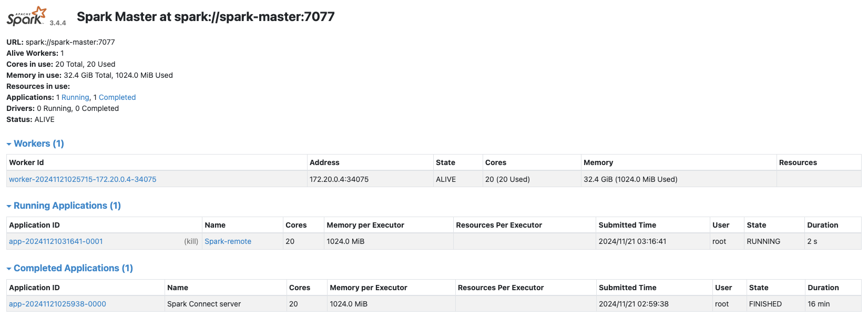Open the Completed applications link

point(117,97)
